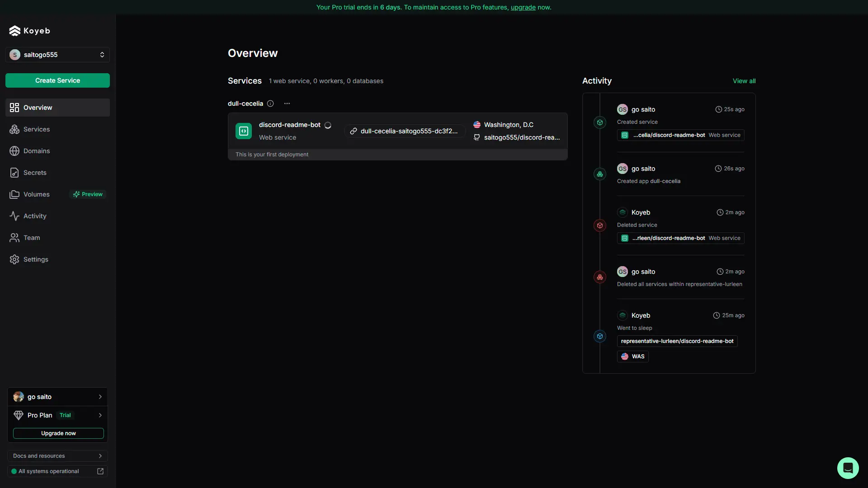This screenshot has height=488, width=868.
Task: Click the Services summary count text
Action: (x=326, y=81)
